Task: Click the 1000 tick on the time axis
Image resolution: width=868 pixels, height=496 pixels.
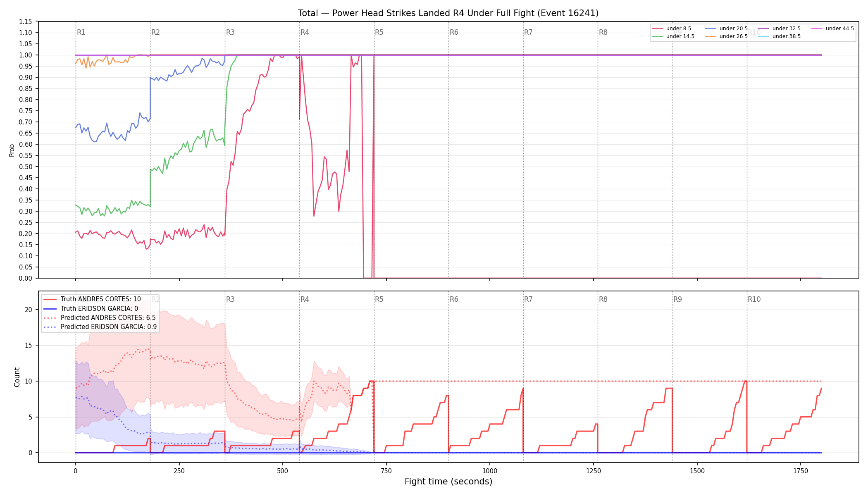Action: (490, 471)
